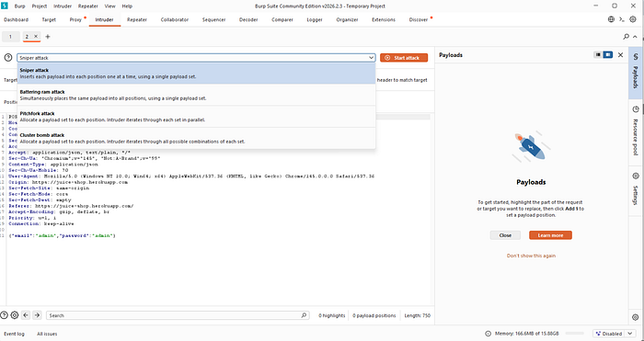This screenshot has height=341, width=644.
Task: Open the View menu
Action: [110, 6]
